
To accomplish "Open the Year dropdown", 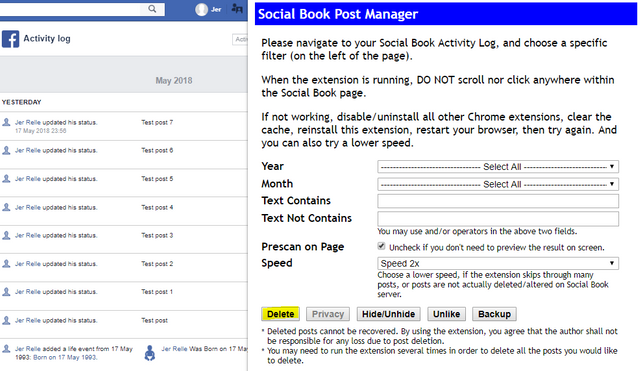I will pyautogui.click(x=498, y=167).
